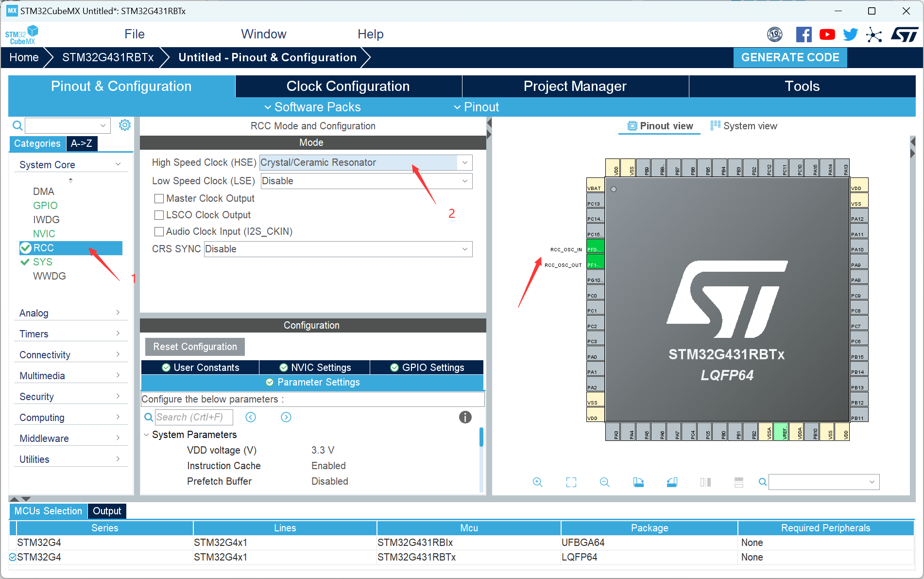The height and width of the screenshot is (579, 924).
Task: Open the ST YouTube channel icon
Action: [x=827, y=35]
